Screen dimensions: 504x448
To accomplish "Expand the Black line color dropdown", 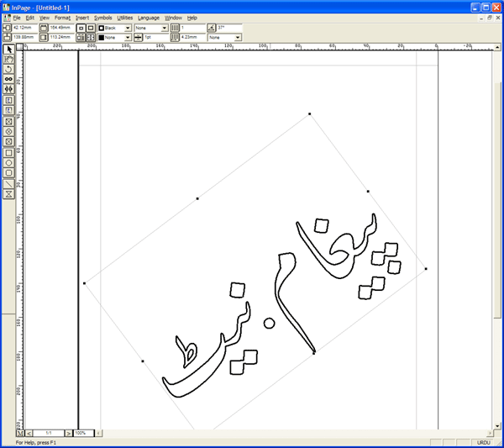I will click(128, 28).
